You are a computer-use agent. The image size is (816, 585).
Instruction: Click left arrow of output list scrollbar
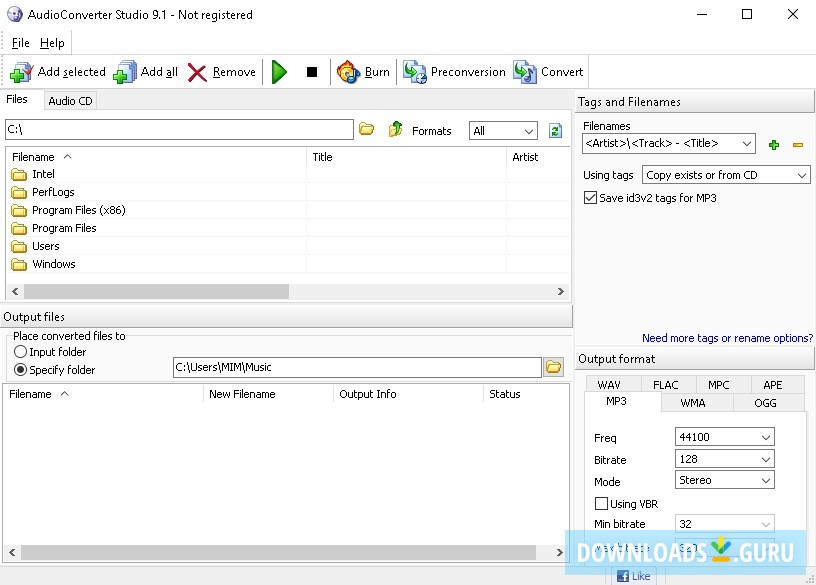12,552
